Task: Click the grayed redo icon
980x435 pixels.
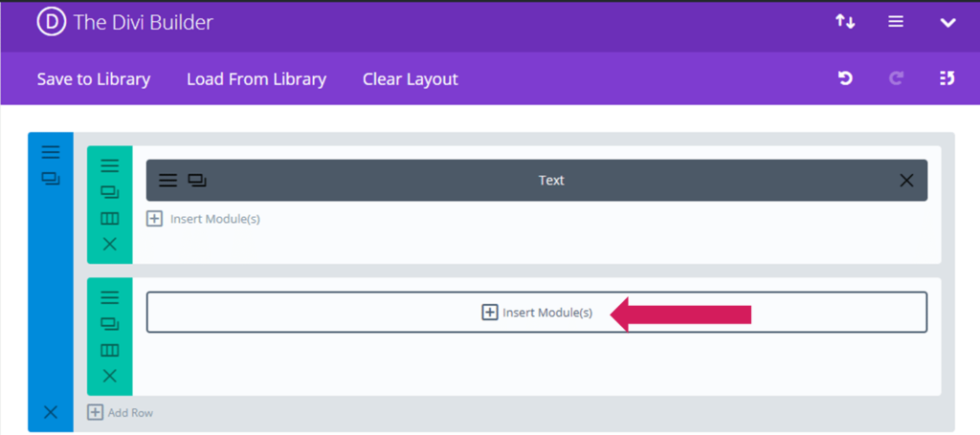Action: (x=896, y=78)
